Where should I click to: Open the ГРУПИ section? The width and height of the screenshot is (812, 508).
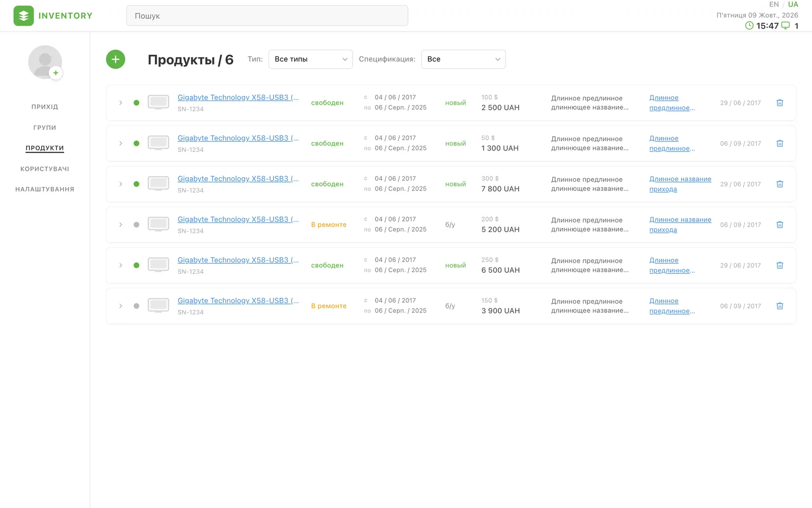[x=45, y=128]
